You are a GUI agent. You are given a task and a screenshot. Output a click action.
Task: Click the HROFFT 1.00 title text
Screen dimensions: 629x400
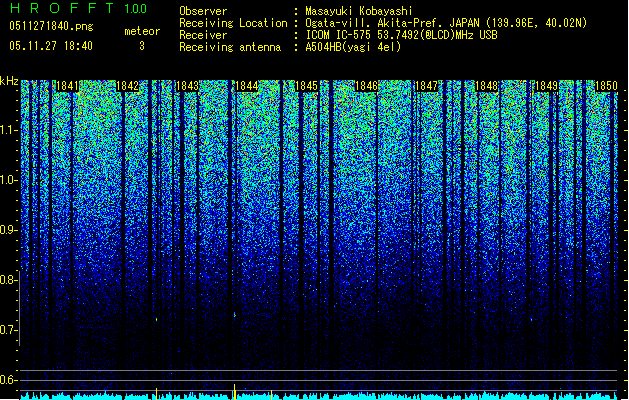[x=78, y=8]
